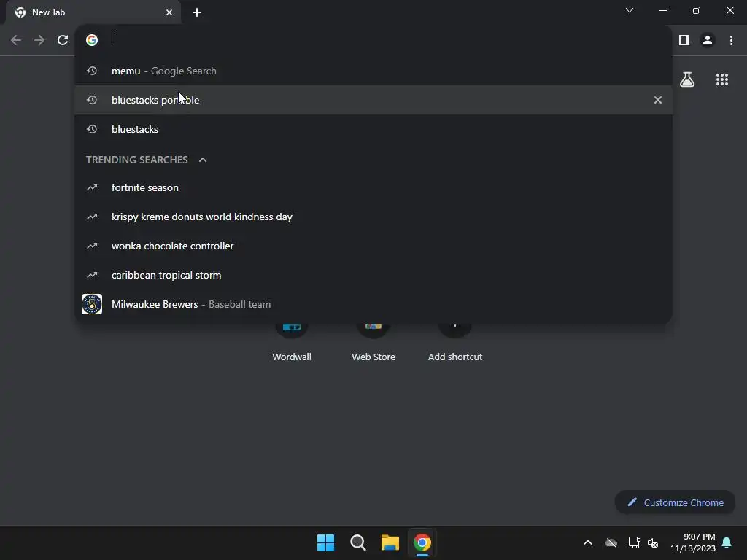Click the muted volume tray icon
Image resolution: width=747 pixels, height=560 pixels.
[x=653, y=542]
